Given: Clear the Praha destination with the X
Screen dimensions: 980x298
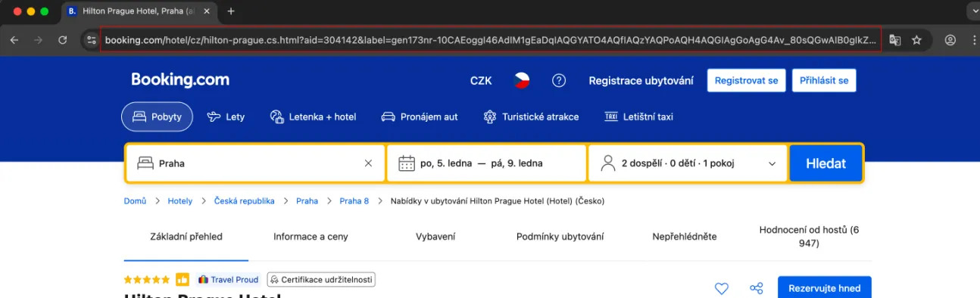Looking at the screenshot, I should (368, 163).
